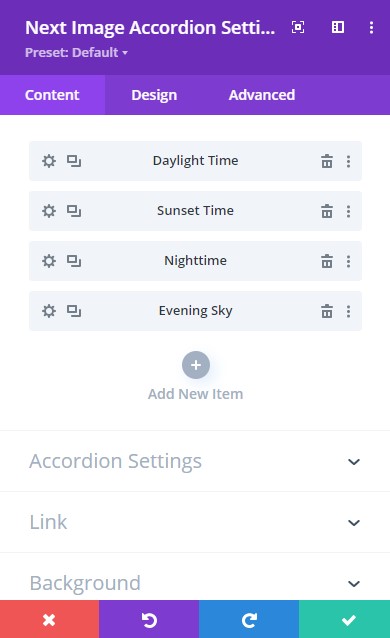This screenshot has width=390, height=638.
Task: Switch to the Design tab
Action: [x=154, y=95]
